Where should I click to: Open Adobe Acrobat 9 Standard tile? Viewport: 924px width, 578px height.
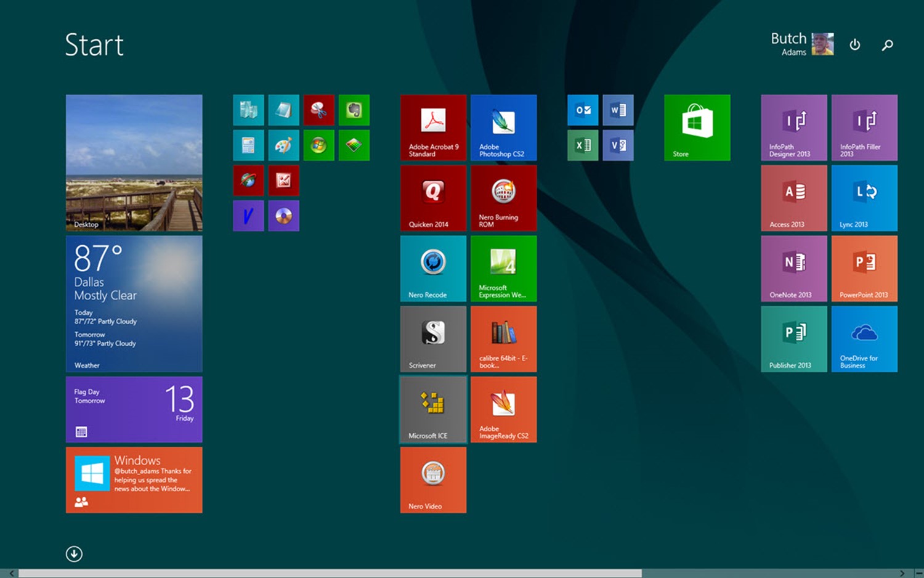coord(433,128)
